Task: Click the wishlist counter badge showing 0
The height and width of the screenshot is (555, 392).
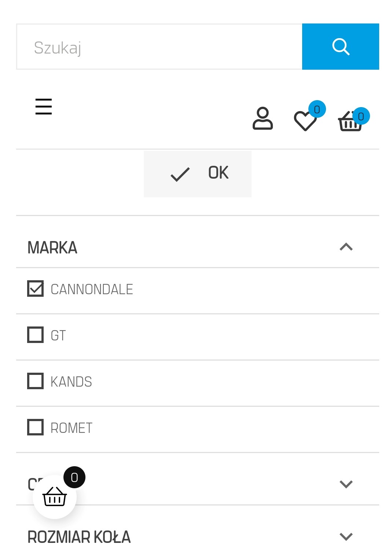Action: [317, 109]
